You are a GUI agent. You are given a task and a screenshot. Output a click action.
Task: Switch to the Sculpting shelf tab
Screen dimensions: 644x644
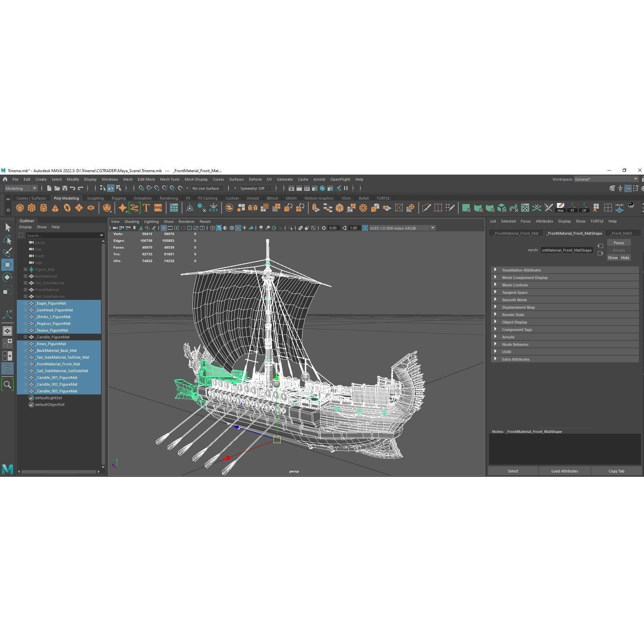point(95,198)
